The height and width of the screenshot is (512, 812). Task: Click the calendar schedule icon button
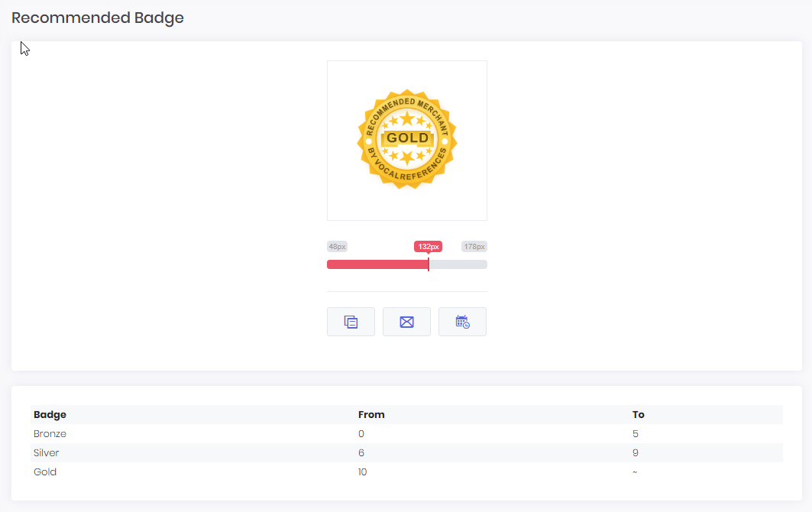point(462,322)
